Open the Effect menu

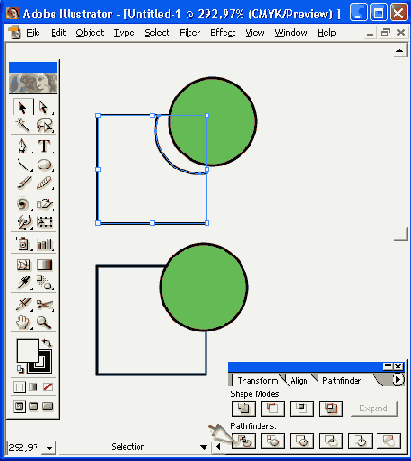pyautogui.click(x=222, y=33)
